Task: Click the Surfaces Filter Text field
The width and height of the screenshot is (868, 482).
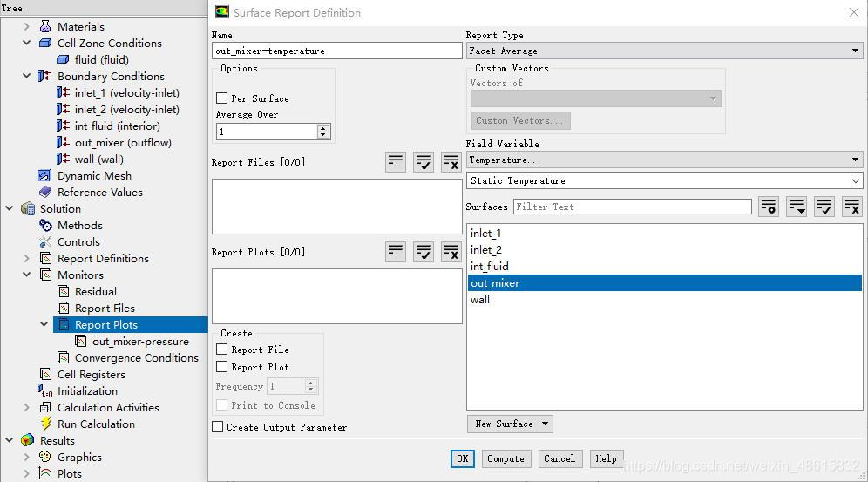Action: coord(632,207)
